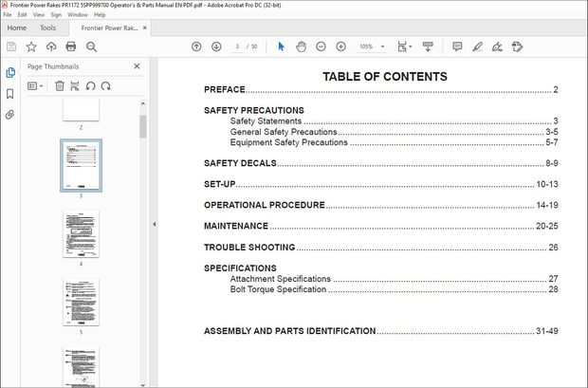Open the Find text magnifier
588x388 pixels.
point(91,46)
